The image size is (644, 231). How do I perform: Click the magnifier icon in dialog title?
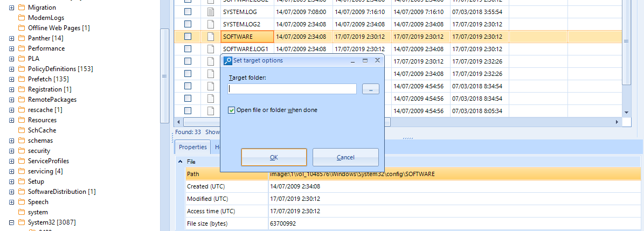click(228, 61)
